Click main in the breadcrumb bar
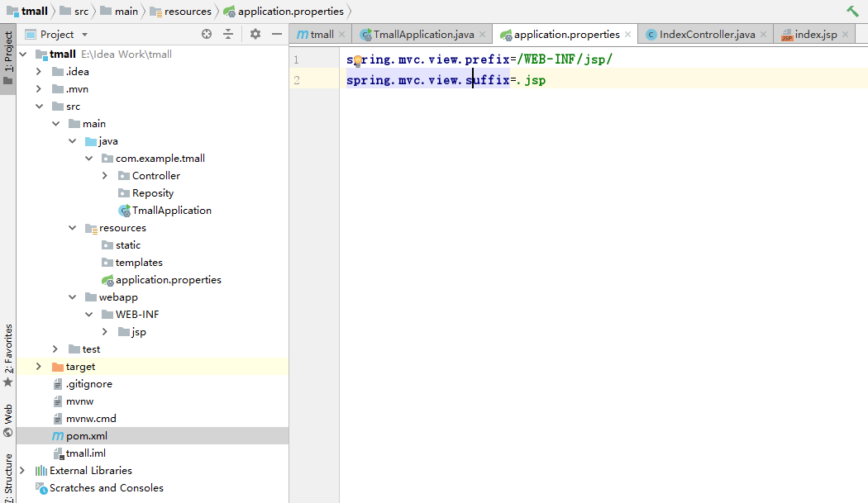This screenshot has height=503, width=868. pos(119,11)
